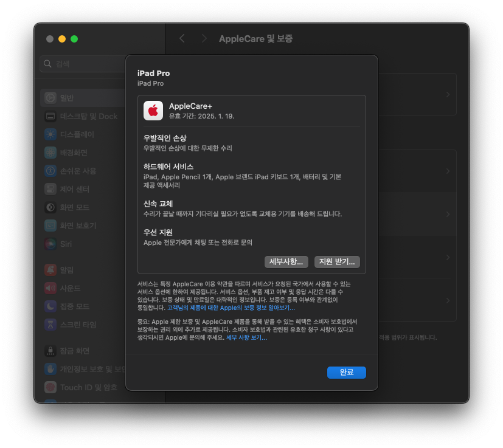Click Apple 전문가에게 채팅 또는 전화로 문의 text
The width and height of the screenshot is (503, 448).
click(198, 243)
